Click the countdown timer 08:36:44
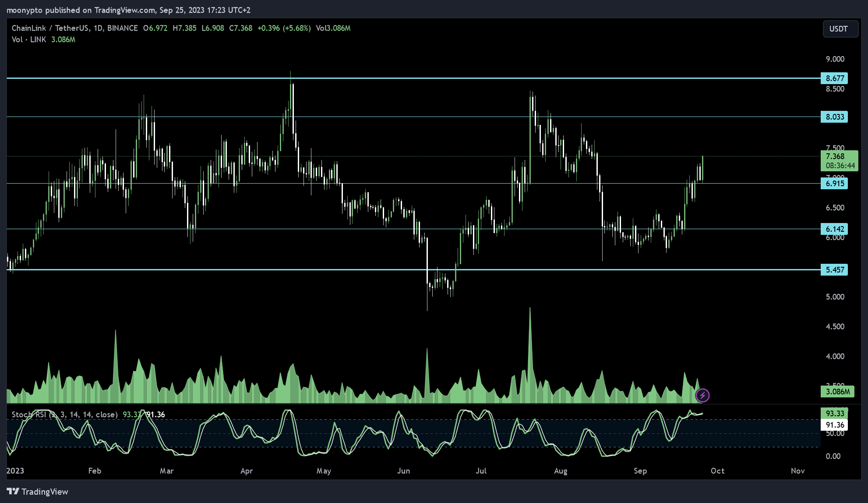Screen dimensions: 868x503 840,166
